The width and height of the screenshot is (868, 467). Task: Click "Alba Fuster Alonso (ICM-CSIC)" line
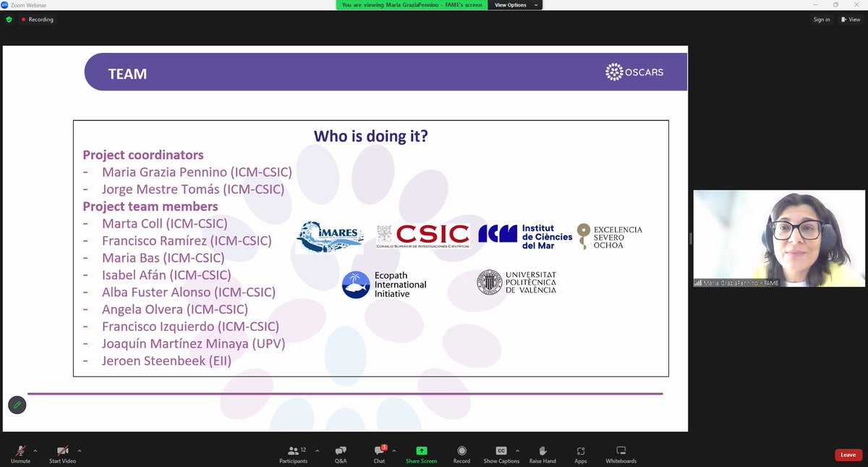(189, 293)
